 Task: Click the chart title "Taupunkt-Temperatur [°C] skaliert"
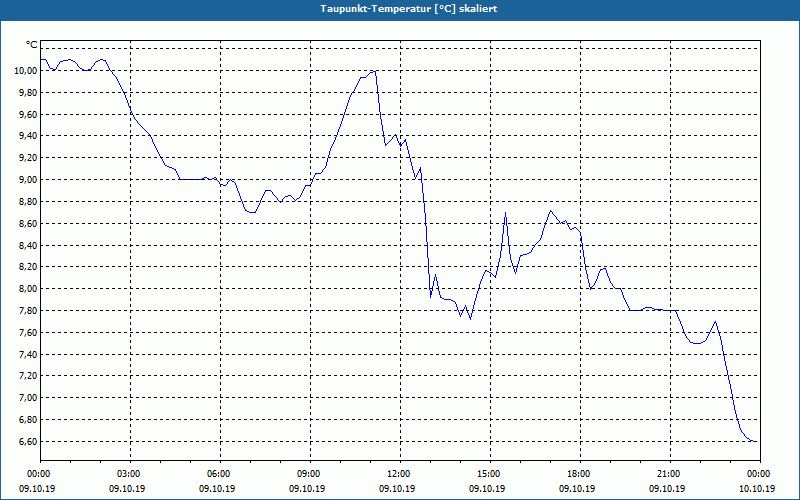409,9
